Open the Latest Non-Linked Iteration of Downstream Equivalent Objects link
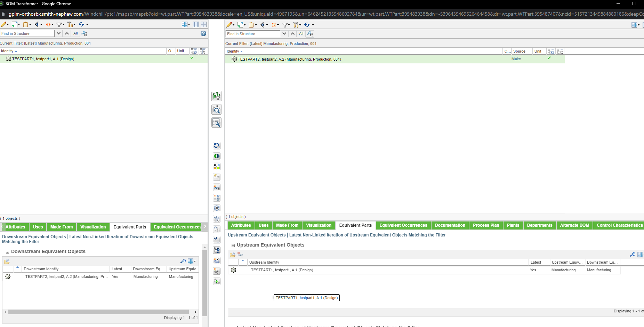This screenshot has height=327, width=644. click(131, 237)
